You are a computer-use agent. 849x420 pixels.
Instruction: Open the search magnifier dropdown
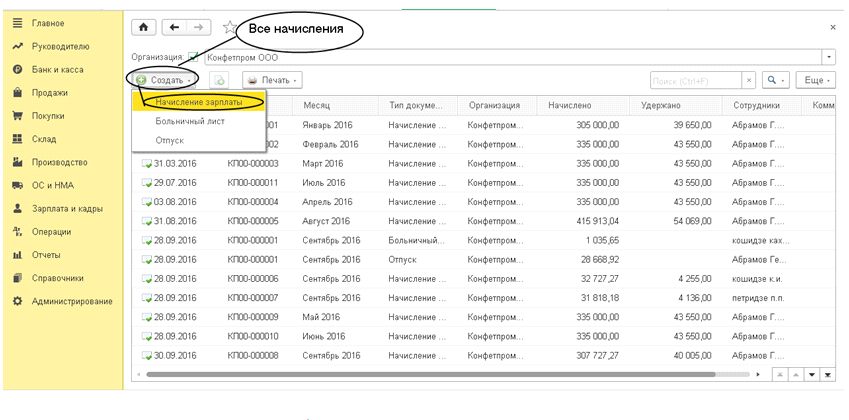point(776,79)
